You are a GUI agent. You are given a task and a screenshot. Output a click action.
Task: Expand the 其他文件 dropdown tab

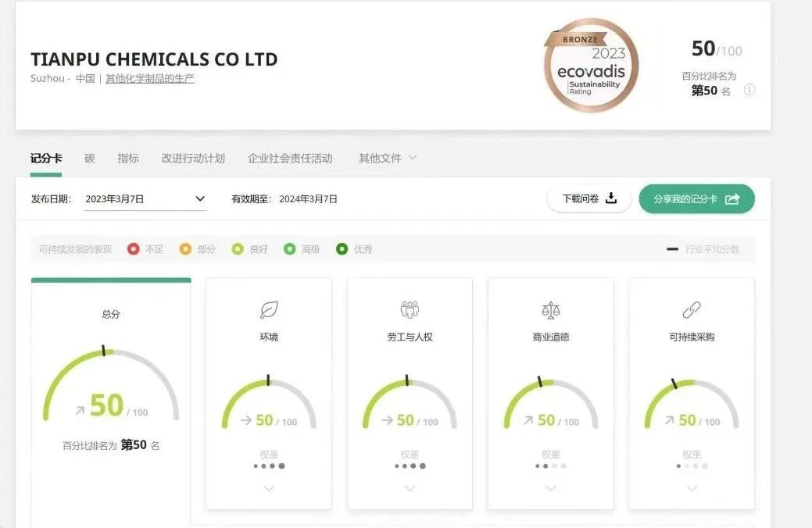click(x=388, y=159)
